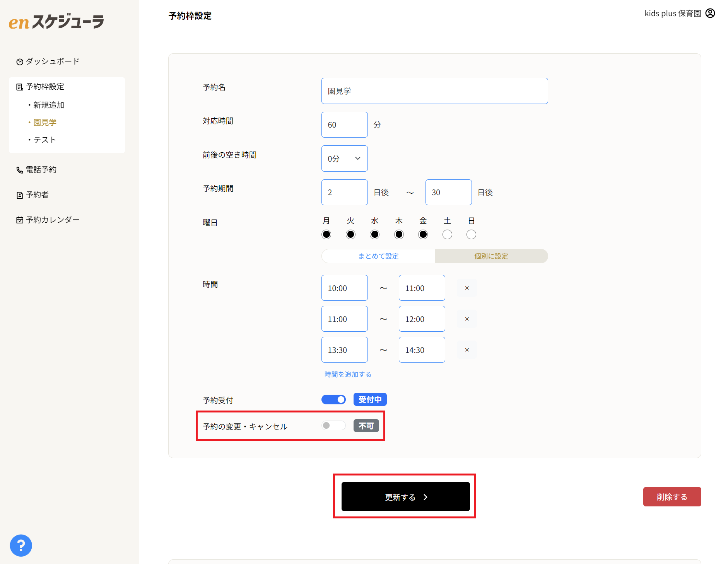Click the 時間を追加する link
This screenshot has height=564, width=728.
(x=348, y=374)
